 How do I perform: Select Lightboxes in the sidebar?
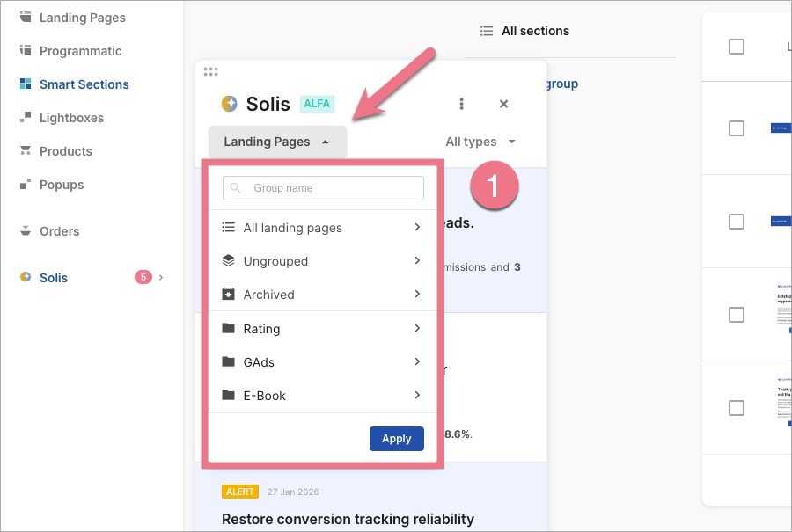coord(71,118)
